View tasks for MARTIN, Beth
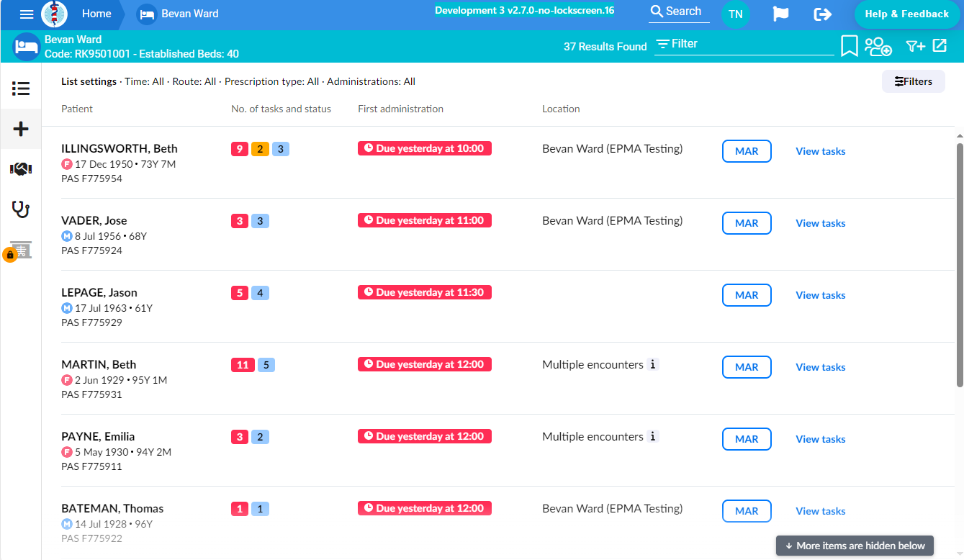Image resolution: width=964 pixels, height=560 pixels. coord(820,367)
